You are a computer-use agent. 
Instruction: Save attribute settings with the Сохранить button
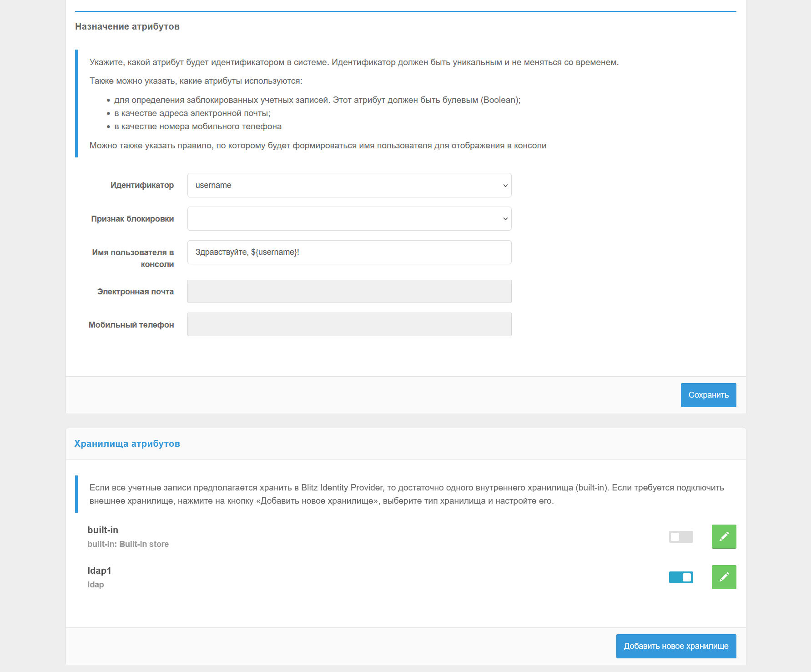coord(708,395)
